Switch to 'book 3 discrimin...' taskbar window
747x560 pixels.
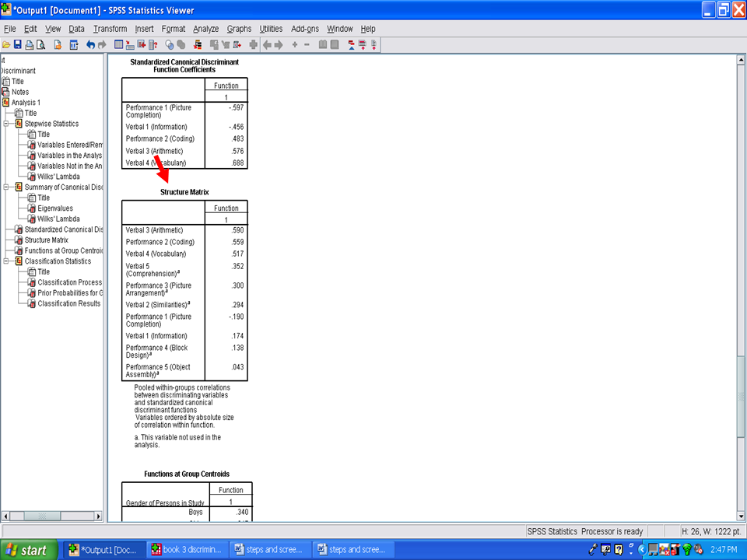click(x=187, y=550)
